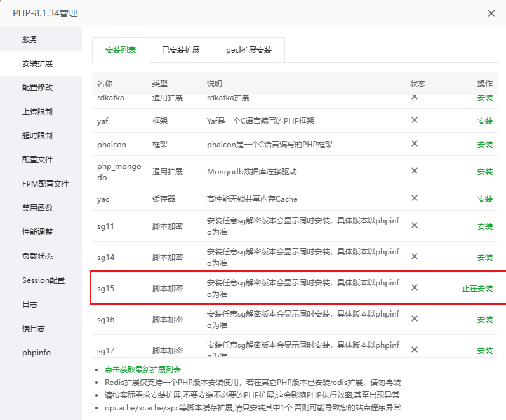The image size is (506, 420).
Task: Open 配置修改 in the sidebar
Action: (x=41, y=88)
